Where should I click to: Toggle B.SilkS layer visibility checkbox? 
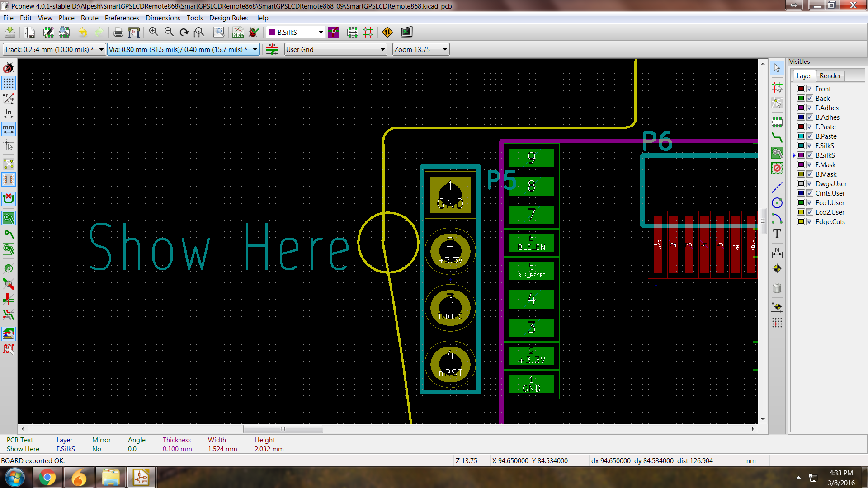pos(810,155)
